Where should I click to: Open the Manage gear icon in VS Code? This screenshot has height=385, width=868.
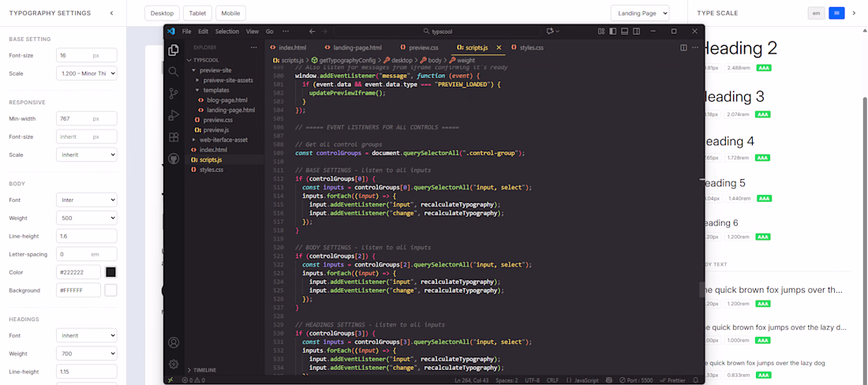174,364
